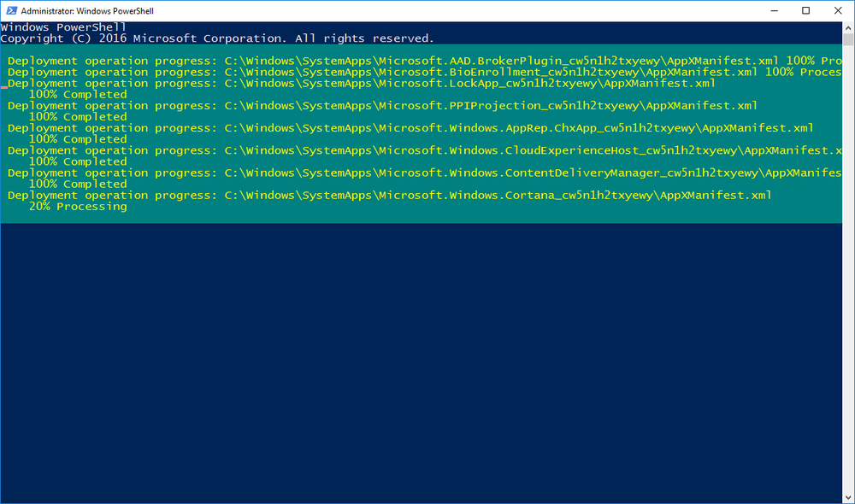
Task: Click the scrollbar up arrow
Action: [848, 27]
